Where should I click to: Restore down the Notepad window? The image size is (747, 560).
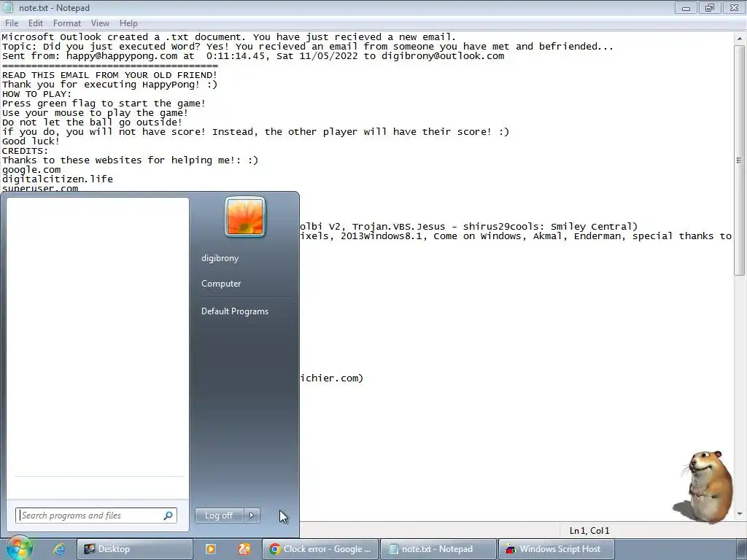pyautogui.click(x=710, y=7)
